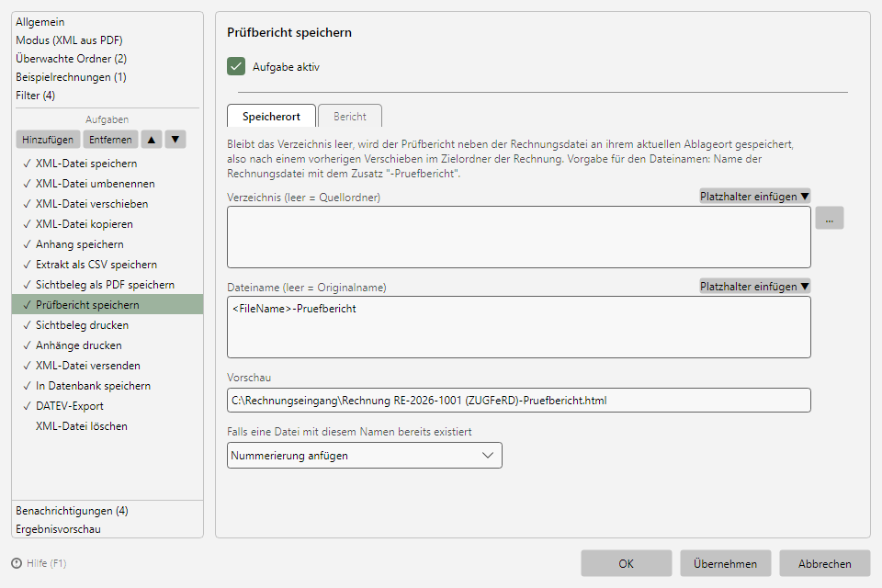The height and width of the screenshot is (588, 882).
Task: Select Extrakt als CSV speichern task
Action: [x=107, y=265]
